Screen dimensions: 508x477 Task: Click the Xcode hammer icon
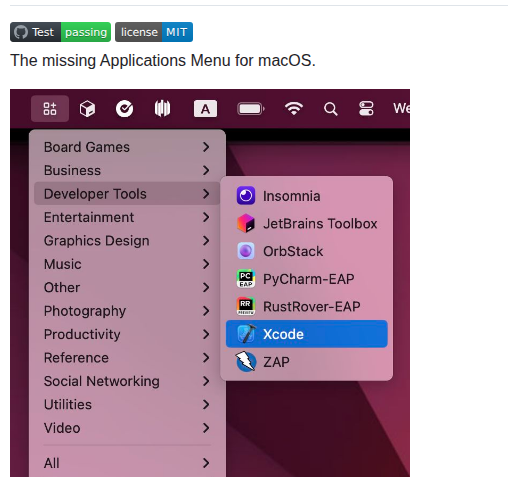(246, 334)
